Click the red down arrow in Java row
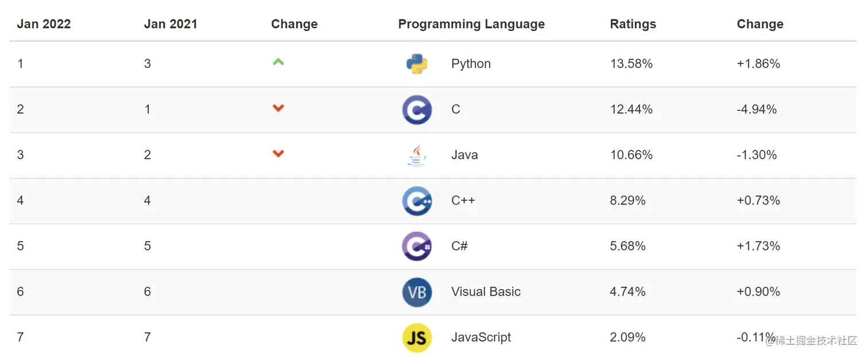The width and height of the screenshot is (868, 357). click(x=278, y=153)
